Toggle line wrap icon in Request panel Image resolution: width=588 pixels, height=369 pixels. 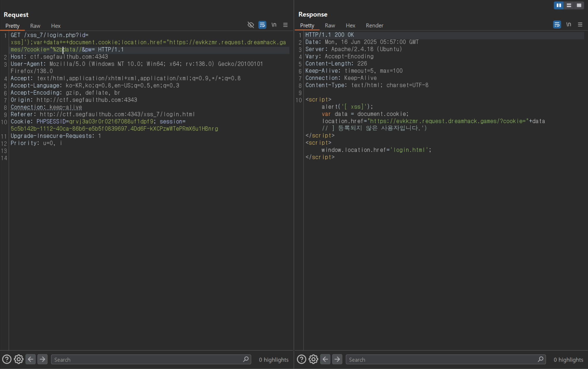click(262, 25)
